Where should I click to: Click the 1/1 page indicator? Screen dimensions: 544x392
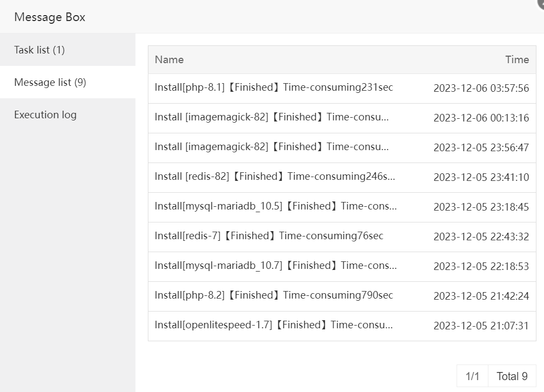pyautogui.click(x=472, y=376)
